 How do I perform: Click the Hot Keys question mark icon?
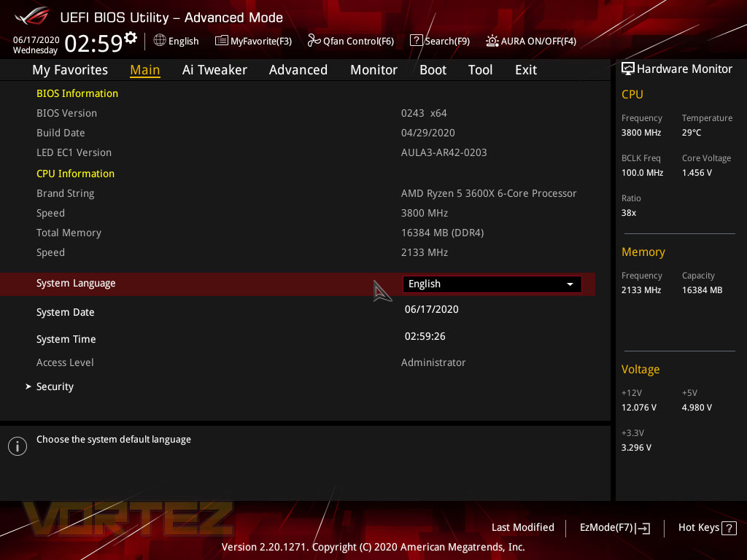click(729, 528)
